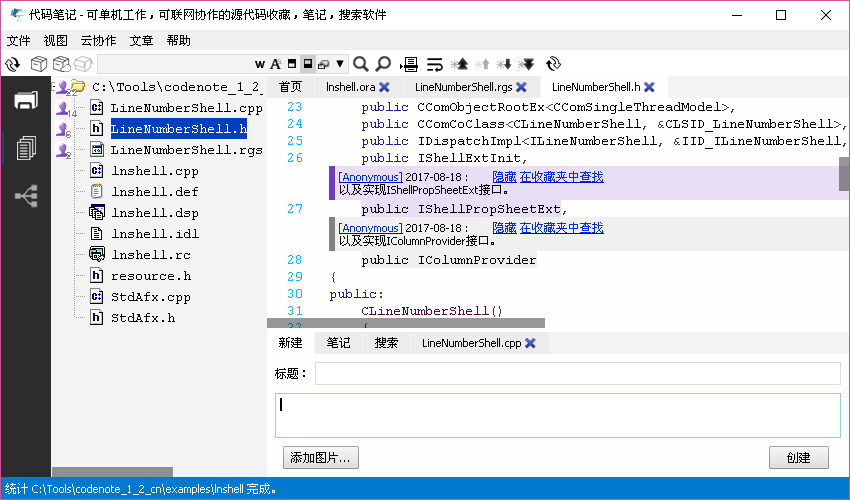Select lnshell.idl in file tree
The width and height of the screenshot is (850, 500).
pyautogui.click(x=155, y=234)
